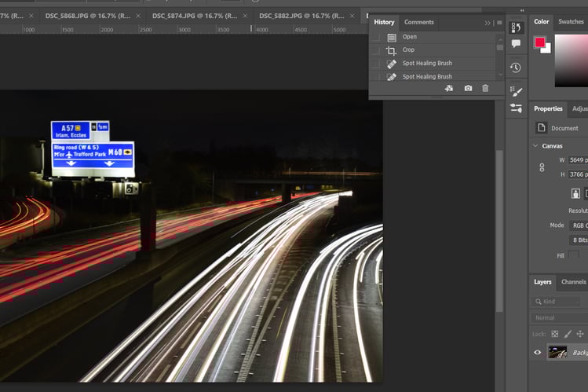The image size is (588, 392).
Task: Lock layer position with move icon
Action: click(580, 334)
